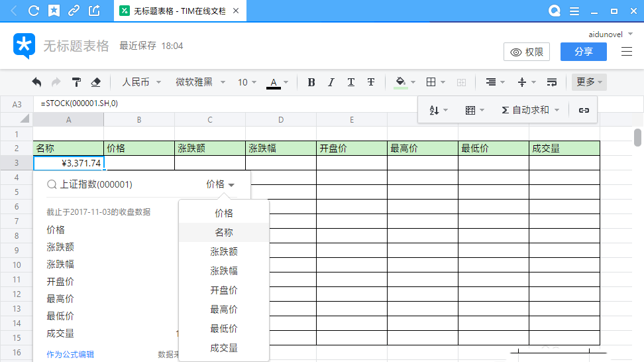Select row 2 header
644x362 pixels.
[17, 149]
